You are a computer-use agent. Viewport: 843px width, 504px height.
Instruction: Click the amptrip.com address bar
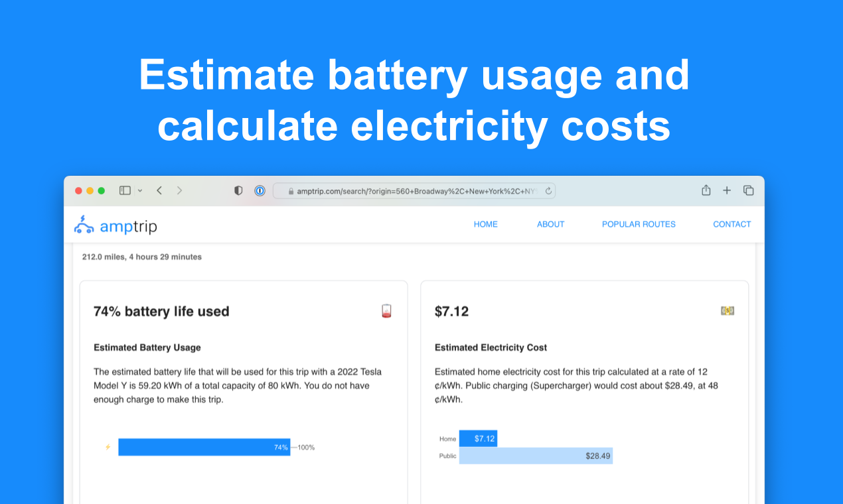(x=414, y=191)
